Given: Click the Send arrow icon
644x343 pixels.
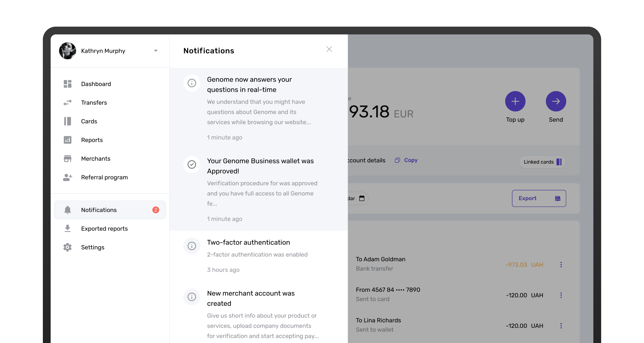Looking at the screenshot, I should (556, 101).
